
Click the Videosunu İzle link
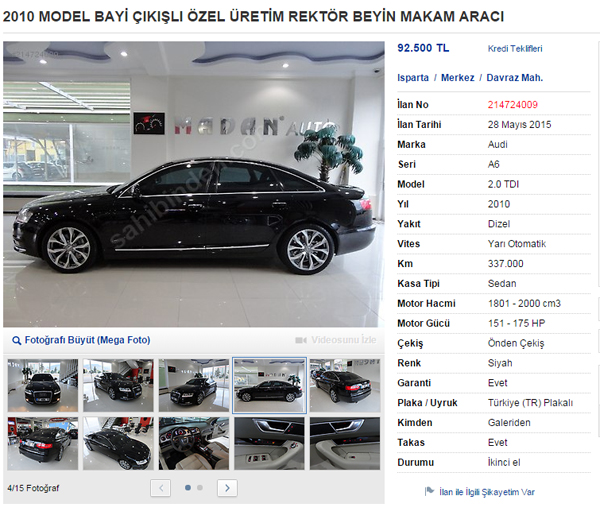pos(344,340)
